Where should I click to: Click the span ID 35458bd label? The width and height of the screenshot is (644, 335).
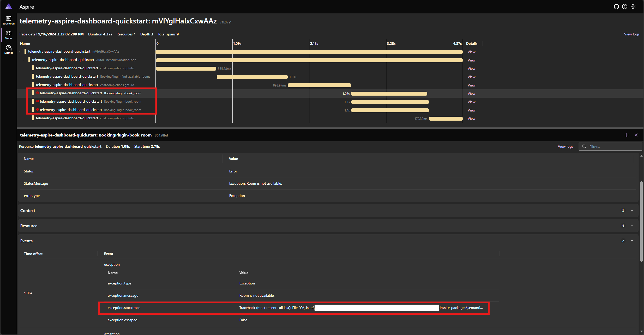coord(161,135)
